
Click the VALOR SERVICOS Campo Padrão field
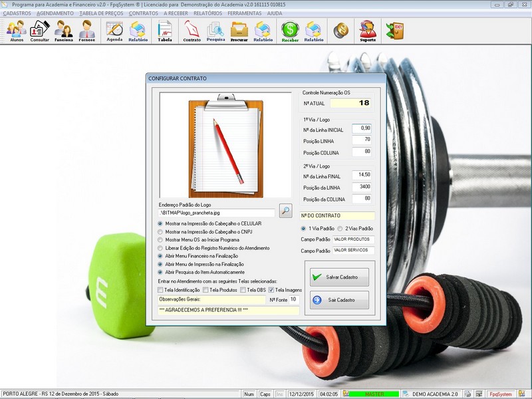(x=353, y=251)
